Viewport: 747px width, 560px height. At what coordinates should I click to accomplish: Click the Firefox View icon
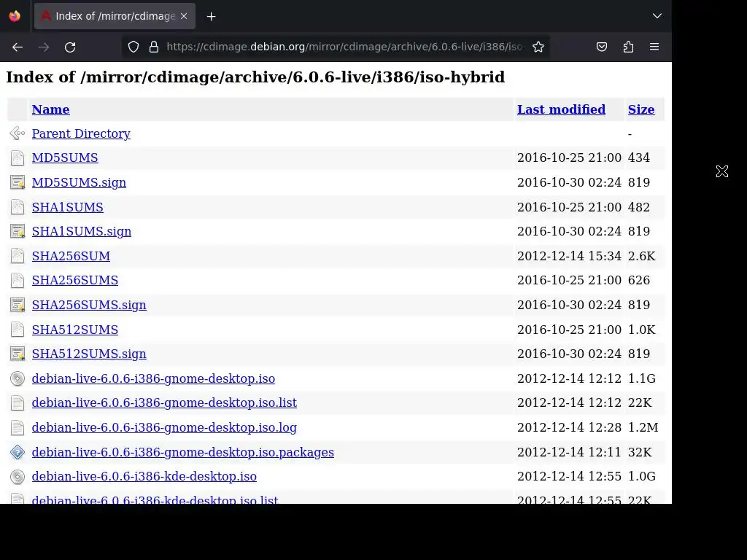(x=15, y=16)
